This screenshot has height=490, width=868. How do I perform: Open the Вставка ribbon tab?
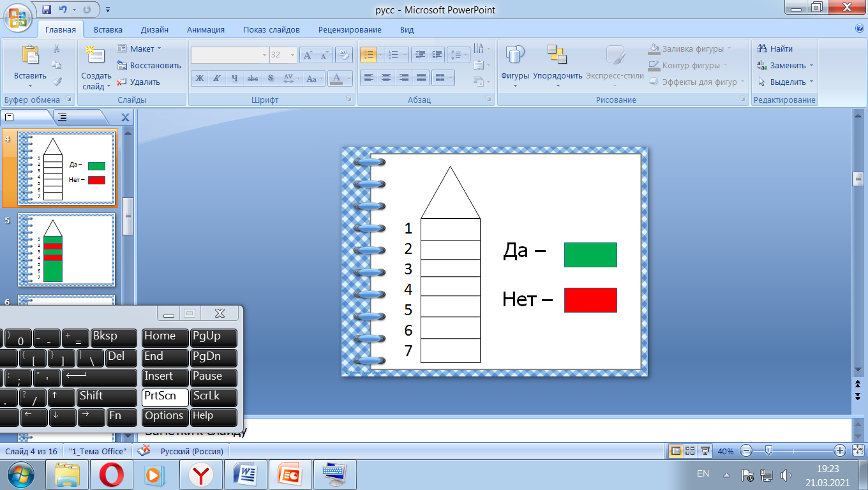(x=108, y=29)
